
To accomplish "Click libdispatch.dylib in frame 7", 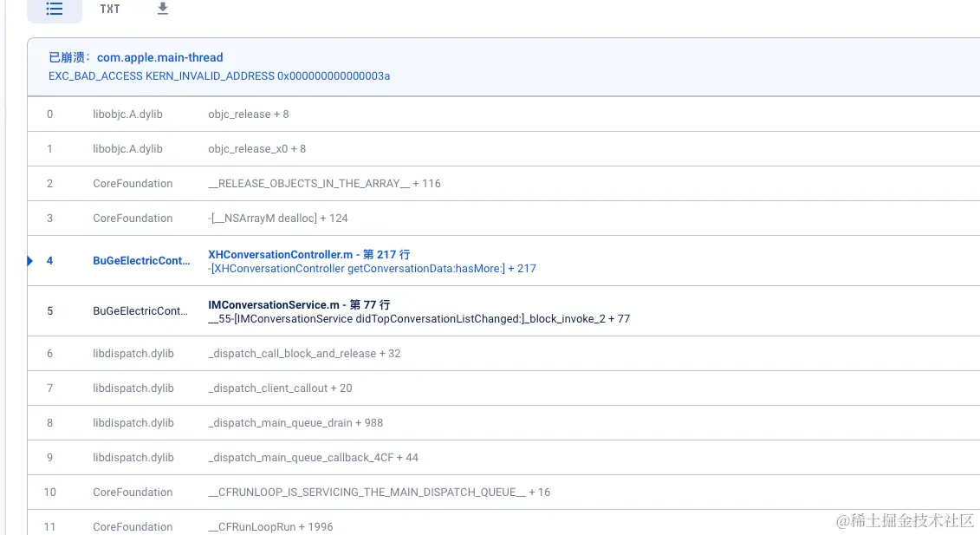I will click(133, 388).
